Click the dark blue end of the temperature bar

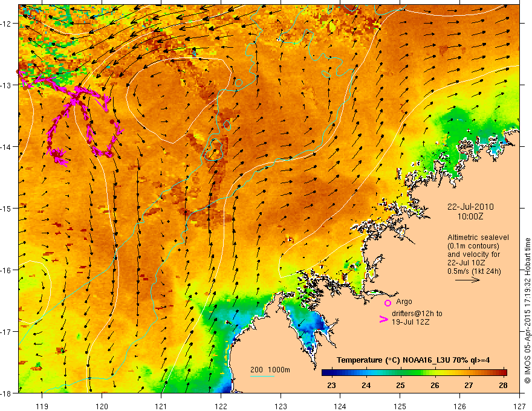[325, 373]
